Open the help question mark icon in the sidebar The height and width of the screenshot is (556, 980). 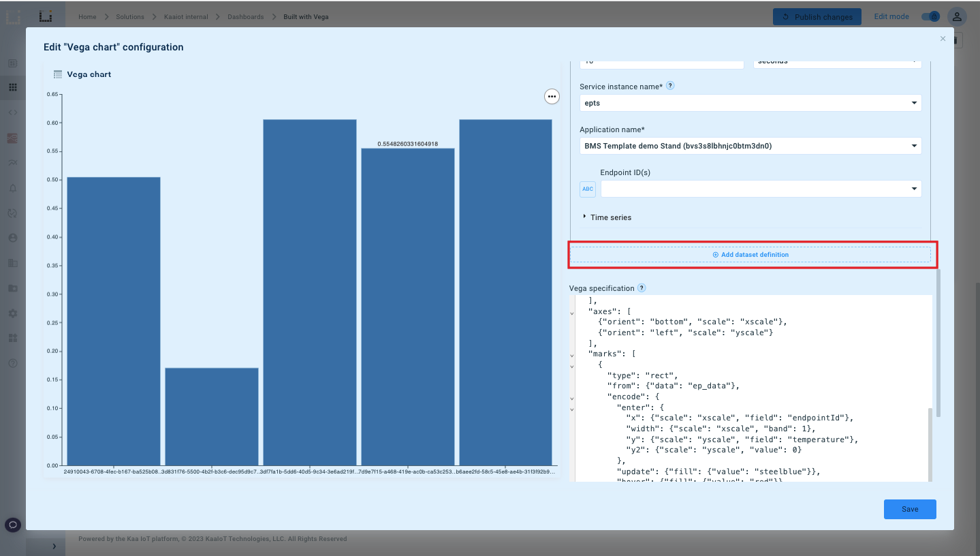click(x=12, y=363)
